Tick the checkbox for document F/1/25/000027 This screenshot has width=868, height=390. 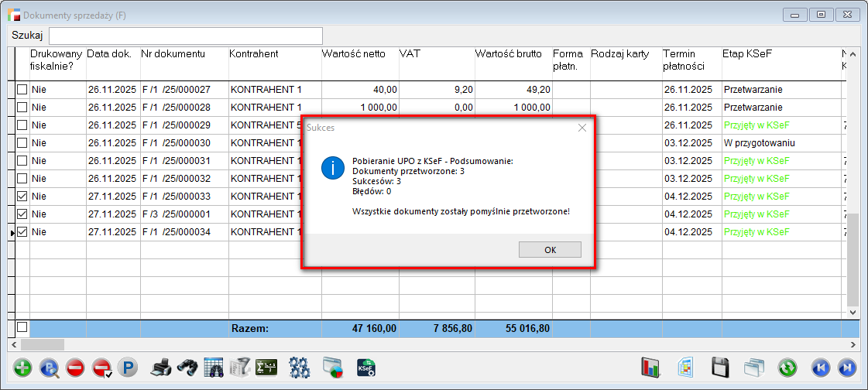pyautogui.click(x=22, y=90)
